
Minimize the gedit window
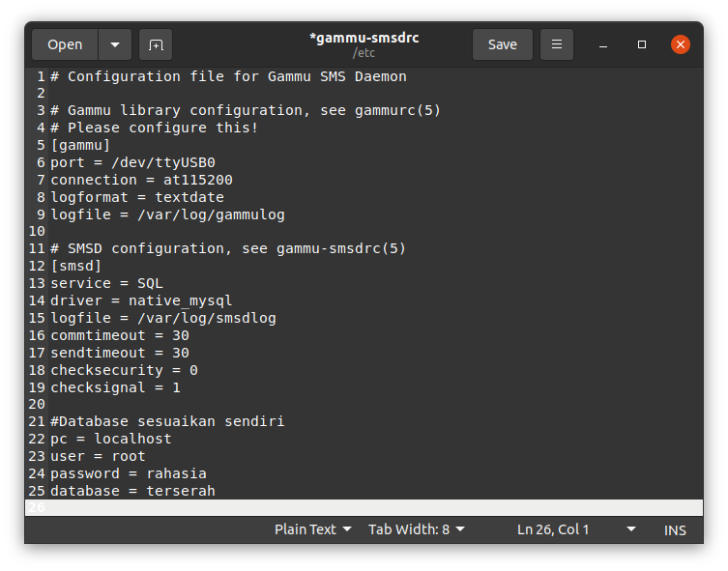(x=603, y=45)
